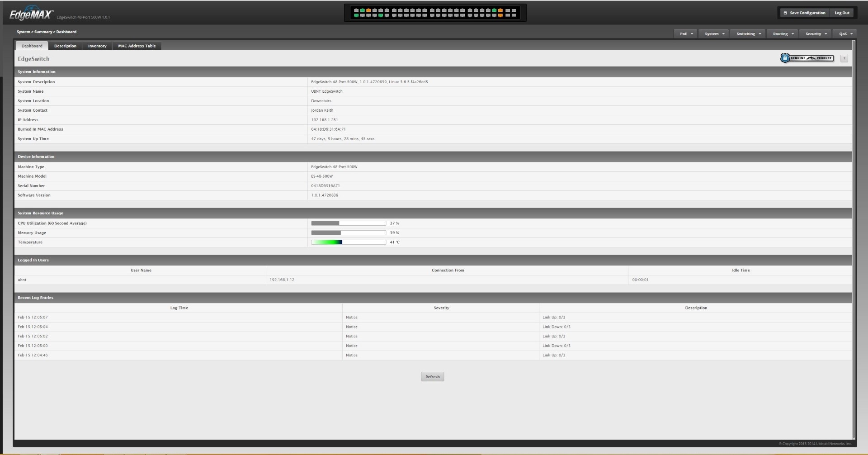
Task: Click idle time 00:00:01
Action: point(640,280)
